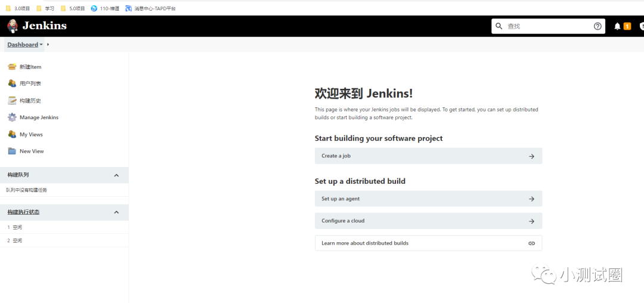644x303 pixels.
Task: Click the arrow on Create a job
Action: [x=531, y=156]
